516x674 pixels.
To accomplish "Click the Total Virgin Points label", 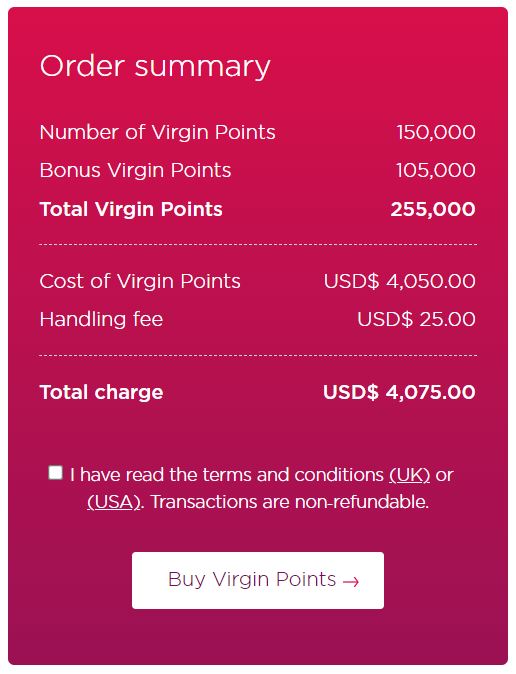I will point(131,209).
